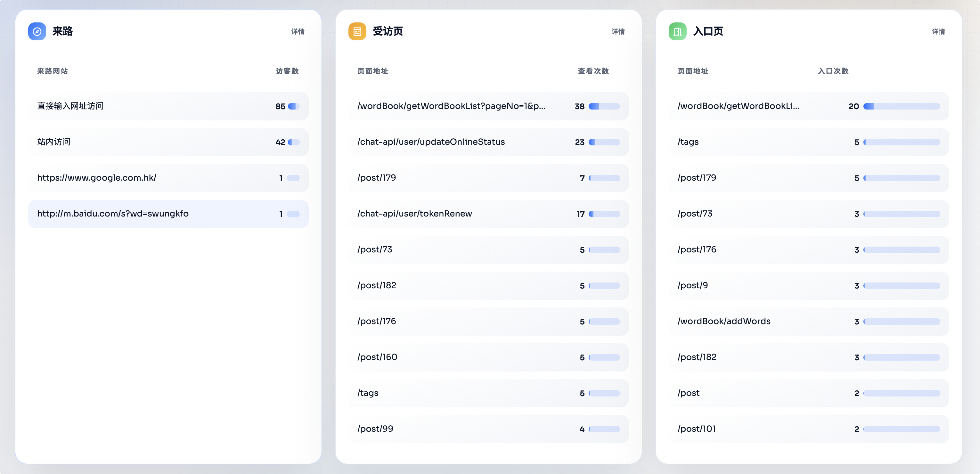Click the blue compass icon beside 来路

click(x=37, y=31)
